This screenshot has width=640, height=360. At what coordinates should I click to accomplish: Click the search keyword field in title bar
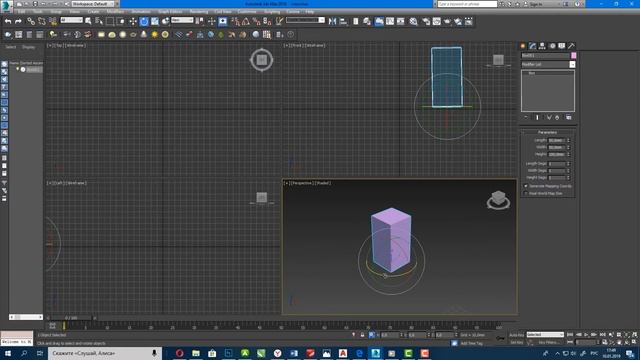click(x=467, y=4)
